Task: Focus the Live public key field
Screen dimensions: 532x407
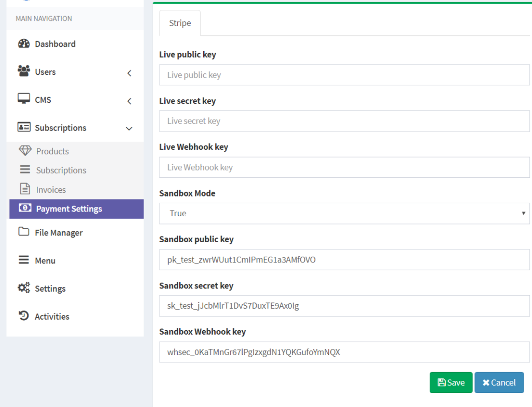Action: click(x=344, y=75)
